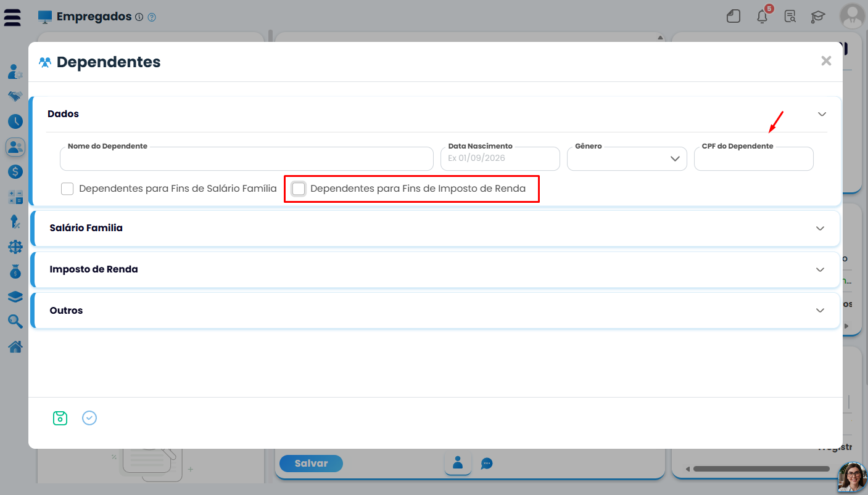Image resolution: width=868 pixels, height=495 pixels.
Task: Click the Nome do Dependente field
Action: click(247, 159)
